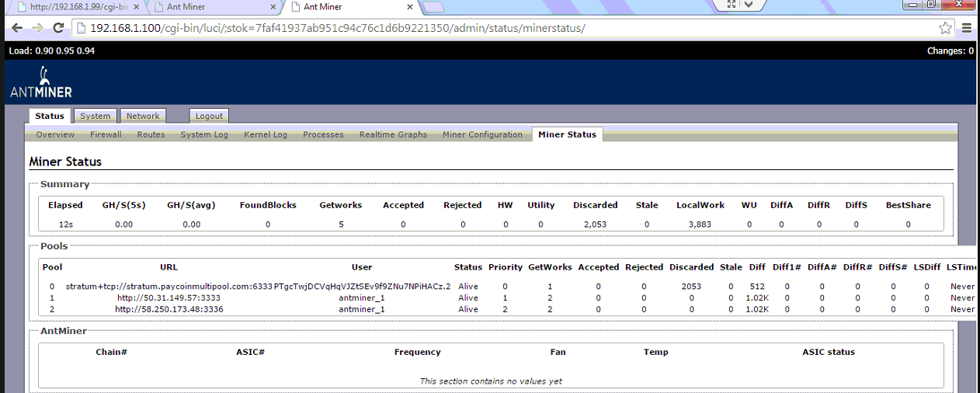The height and width of the screenshot is (393, 980).
Task: Click the Getworks value 5
Action: 341,224
